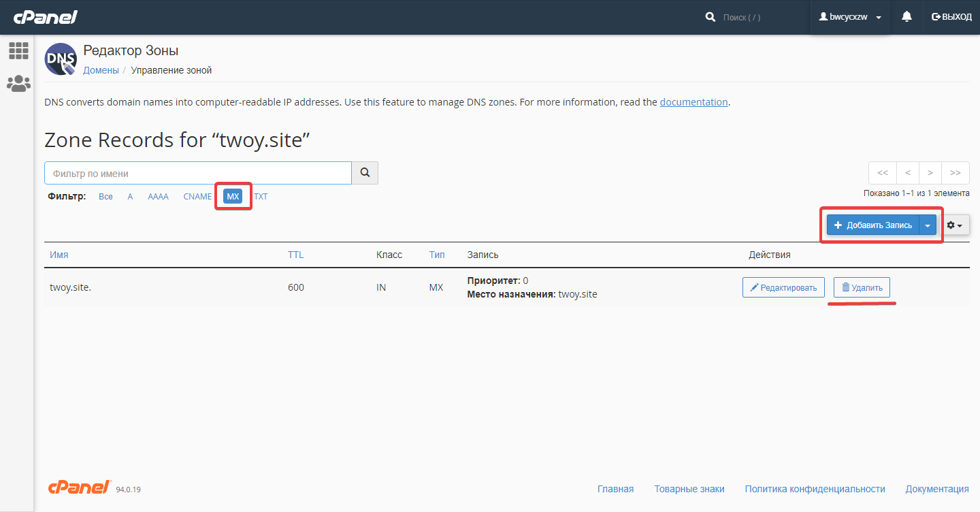Open the arrow beside Добавить Запись
The image size is (980, 512).
point(928,225)
